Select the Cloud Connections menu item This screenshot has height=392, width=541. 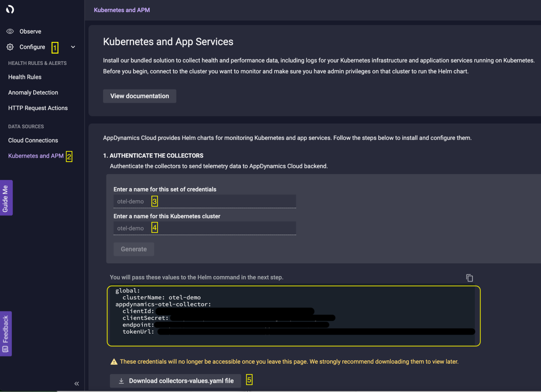(x=34, y=140)
